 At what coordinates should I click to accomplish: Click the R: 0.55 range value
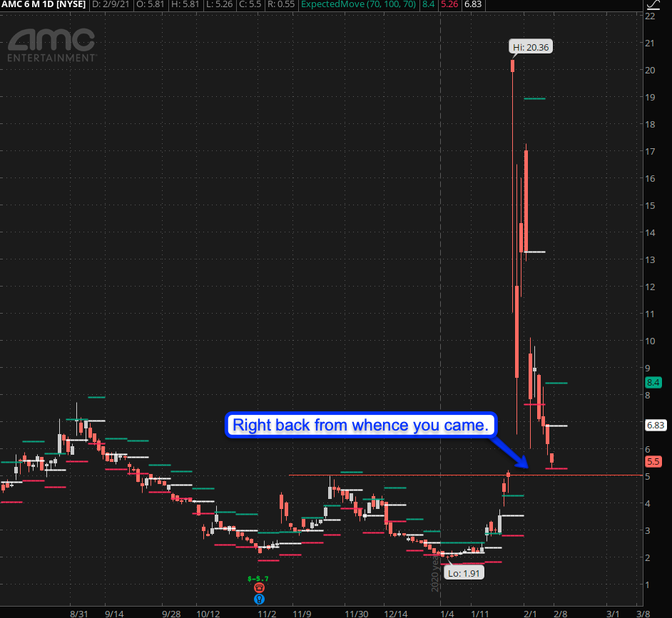281,4
